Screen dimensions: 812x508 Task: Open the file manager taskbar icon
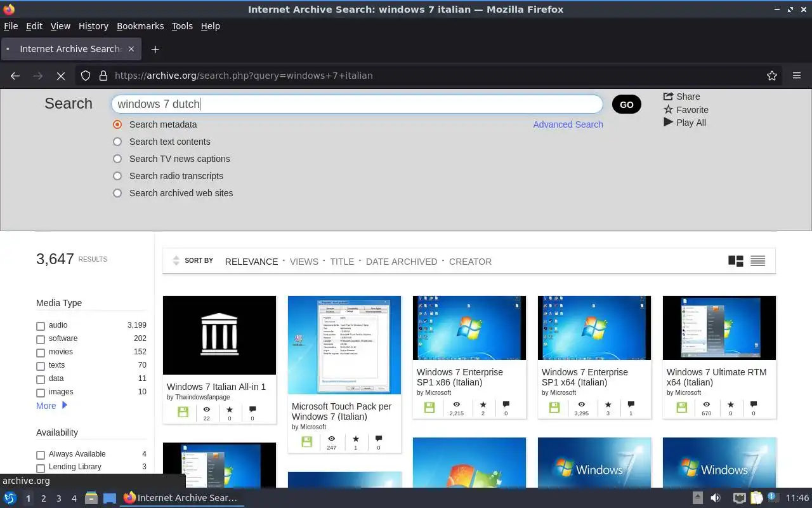(x=91, y=498)
